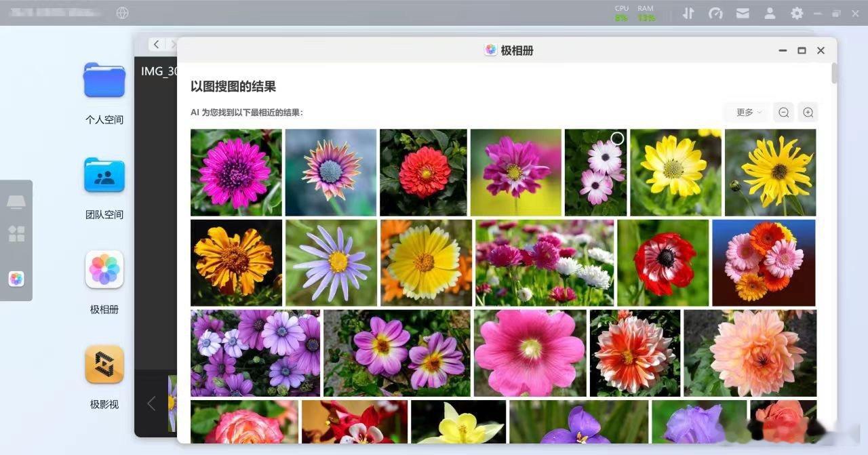Open the yellow sunflower-like flower with bud
This screenshot has width=868, height=455.
(x=770, y=172)
